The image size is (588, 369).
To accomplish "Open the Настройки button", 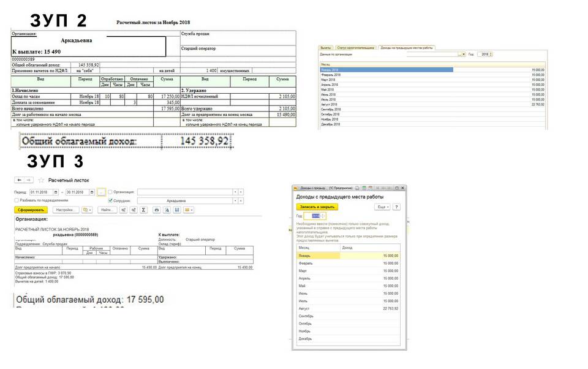I will [x=66, y=210].
